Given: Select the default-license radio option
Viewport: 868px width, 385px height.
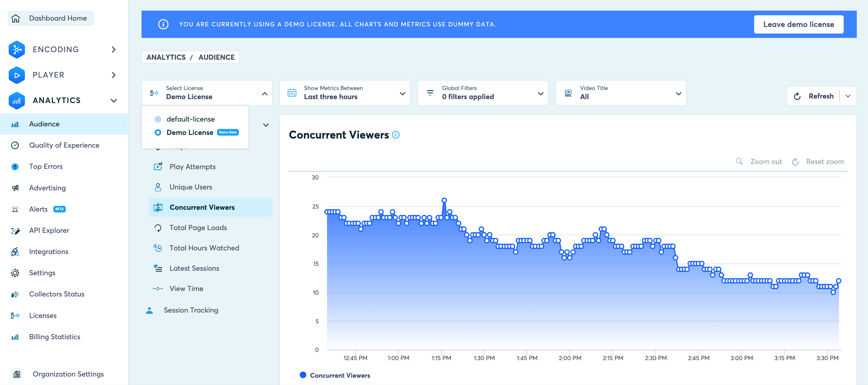Looking at the screenshot, I should click(x=158, y=119).
